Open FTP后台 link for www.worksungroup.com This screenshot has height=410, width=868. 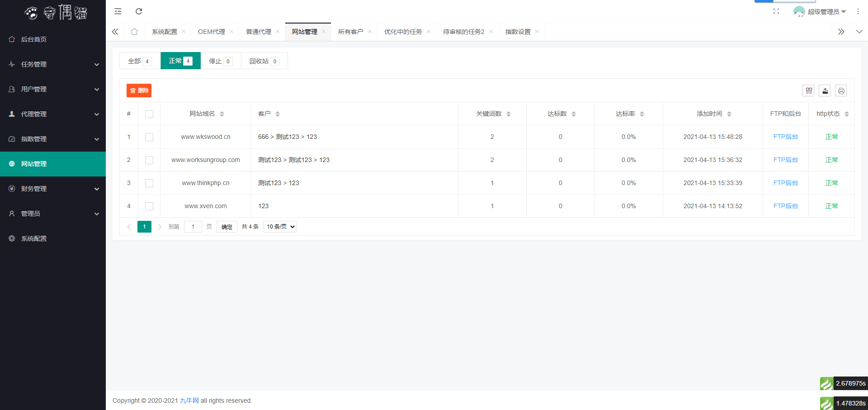tap(786, 160)
